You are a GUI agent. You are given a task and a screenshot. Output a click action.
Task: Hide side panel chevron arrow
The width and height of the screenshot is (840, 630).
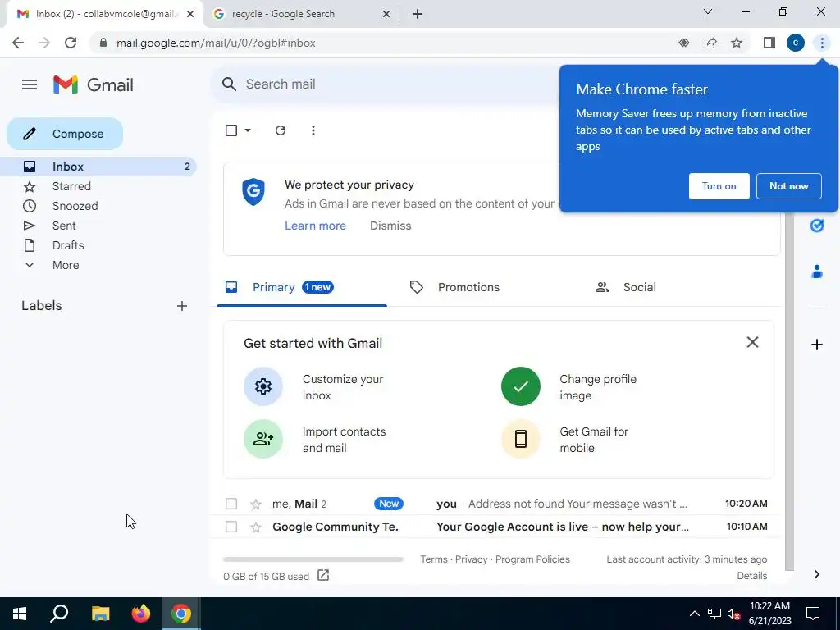pos(817,574)
